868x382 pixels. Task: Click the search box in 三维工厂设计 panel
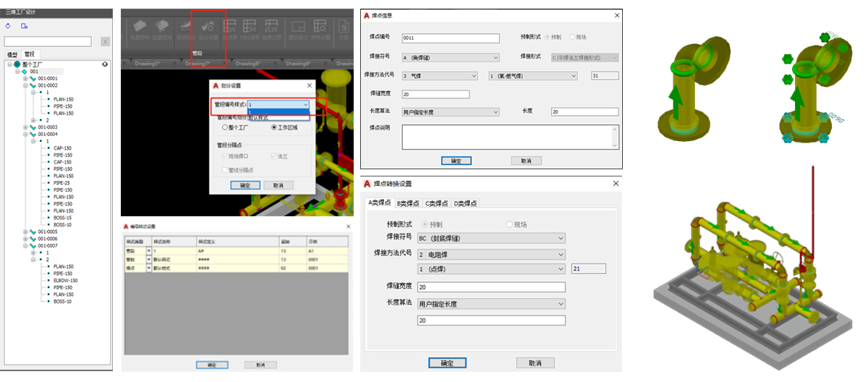48,42
